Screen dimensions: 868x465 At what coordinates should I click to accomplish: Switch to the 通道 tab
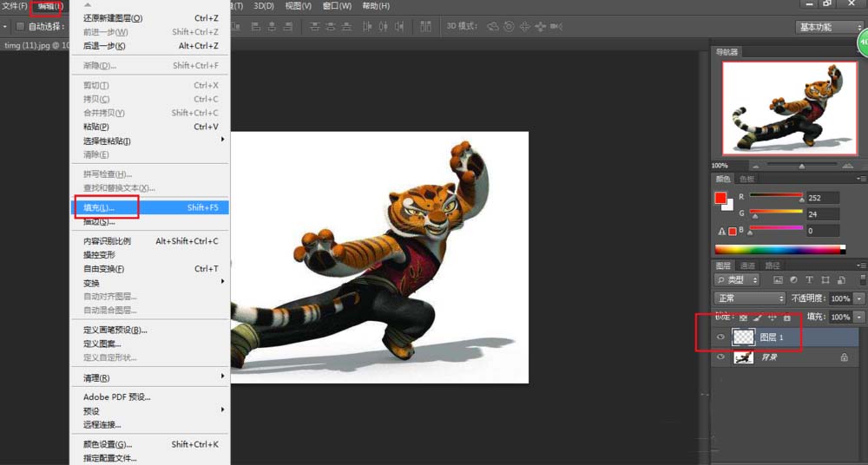coord(747,265)
